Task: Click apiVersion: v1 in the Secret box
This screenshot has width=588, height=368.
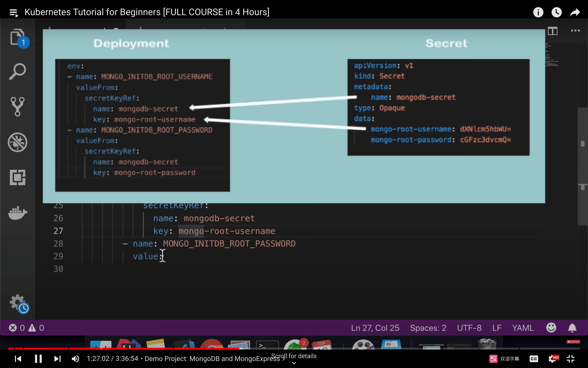Action: click(383, 66)
